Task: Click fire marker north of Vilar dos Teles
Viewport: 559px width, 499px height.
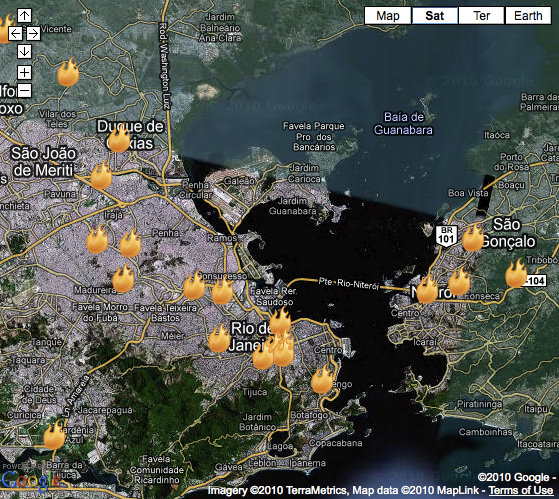Action: pos(68,72)
